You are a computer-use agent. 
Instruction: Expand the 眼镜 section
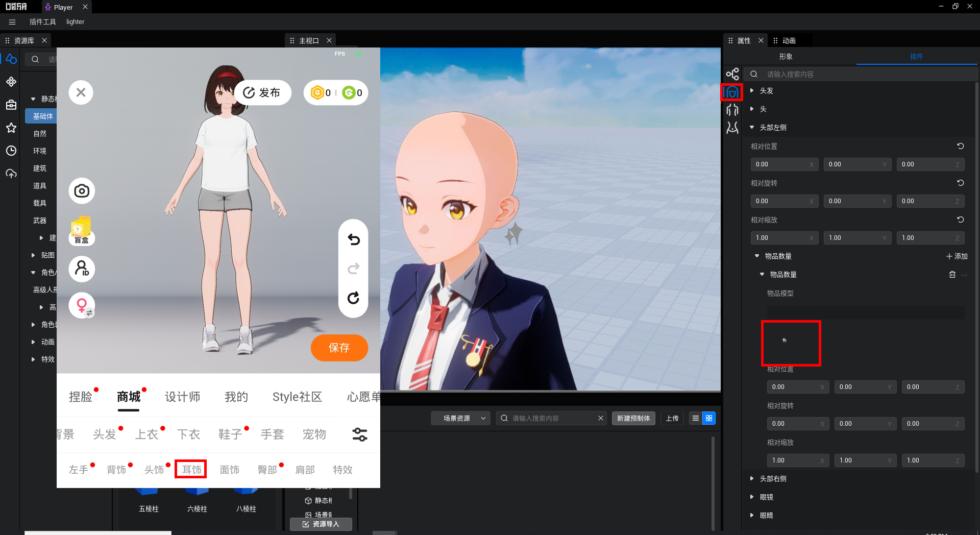tap(752, 497)
